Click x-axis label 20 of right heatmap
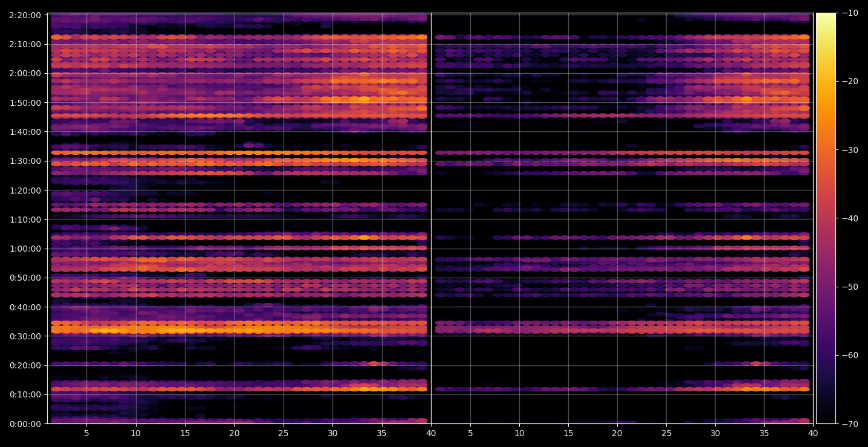Screen dimensions: 868x447 coord(617,433)
